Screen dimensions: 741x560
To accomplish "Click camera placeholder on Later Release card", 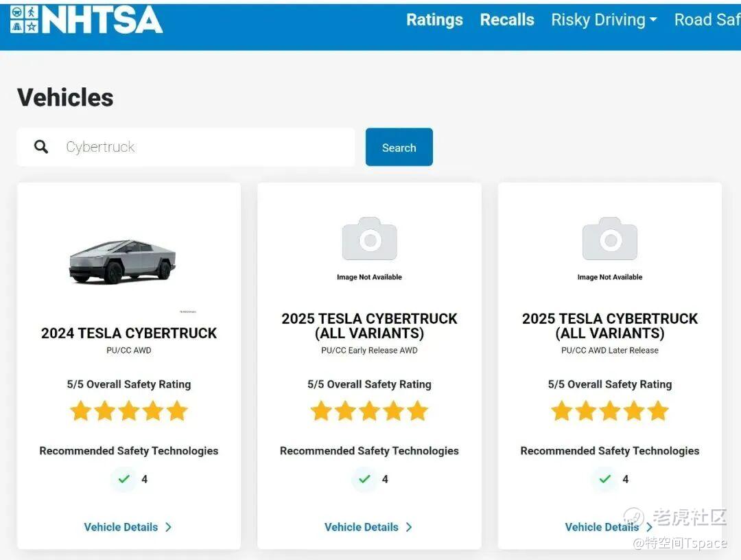I will coord(609,239).
